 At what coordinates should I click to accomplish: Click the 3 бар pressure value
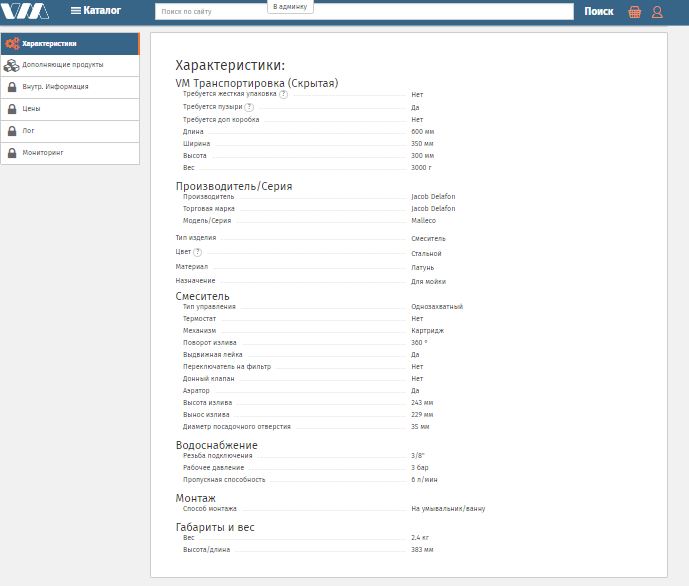(420, 467)
